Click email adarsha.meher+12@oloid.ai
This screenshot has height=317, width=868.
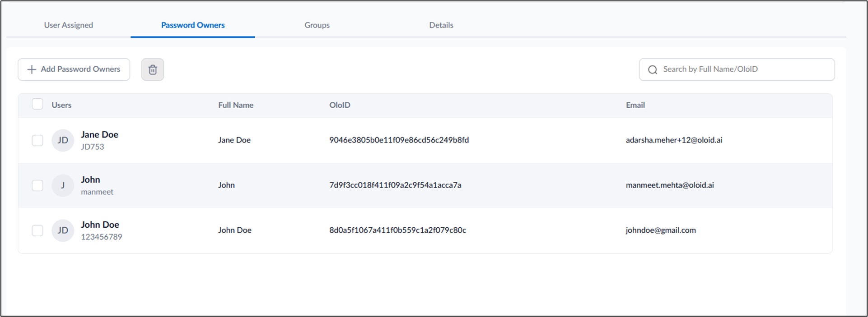click(x=674, y=140)
